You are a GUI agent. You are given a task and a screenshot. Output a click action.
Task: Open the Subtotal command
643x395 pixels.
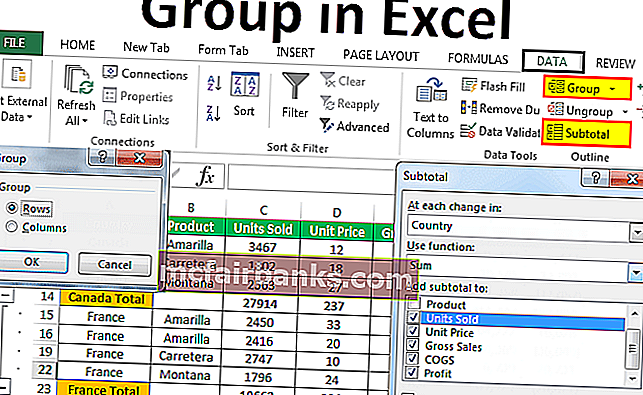click(x=586, y=133)
